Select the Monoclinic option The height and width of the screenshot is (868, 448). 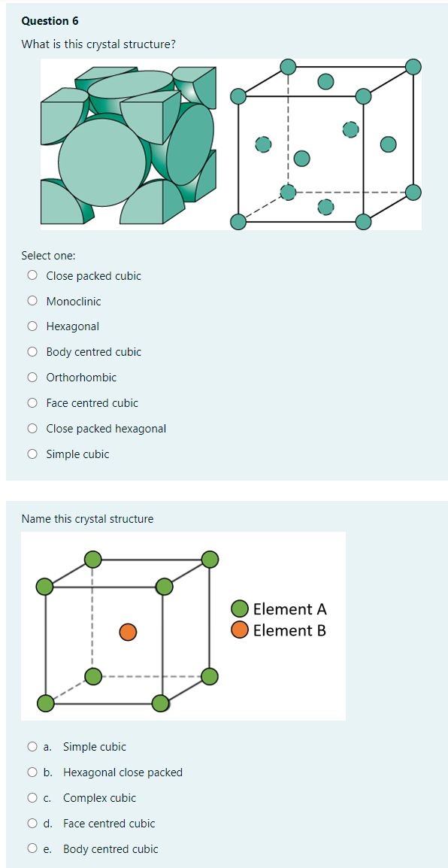[32, 300]
